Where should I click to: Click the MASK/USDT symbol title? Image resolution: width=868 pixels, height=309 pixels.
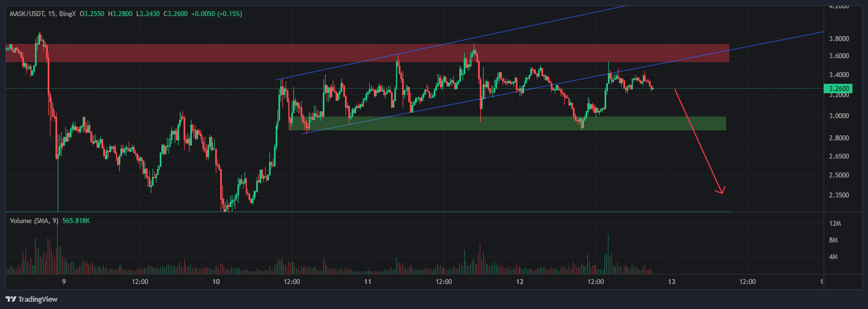27,13
